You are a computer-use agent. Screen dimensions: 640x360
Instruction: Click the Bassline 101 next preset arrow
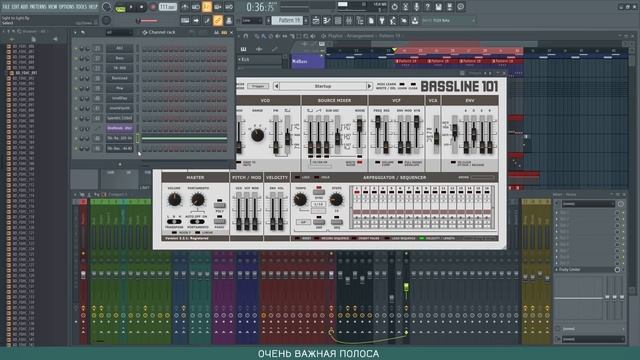(x=369, y=86)
